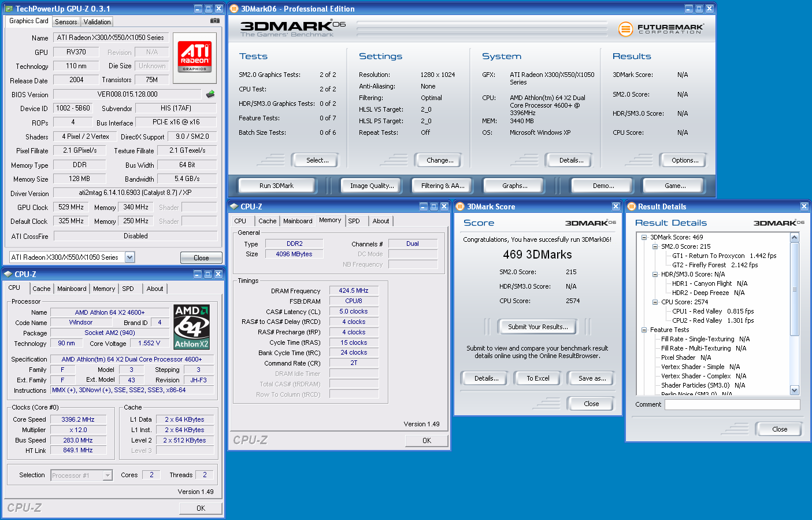
Task: Open the Mainboard tab in the CPU-Z processor window
Action: coord(72,289)
